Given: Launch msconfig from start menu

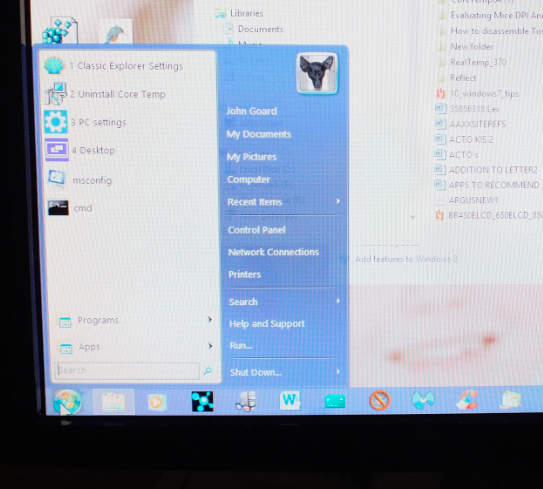Looking at the screenshot, I should pyautogui.click(x=92, y=180).
